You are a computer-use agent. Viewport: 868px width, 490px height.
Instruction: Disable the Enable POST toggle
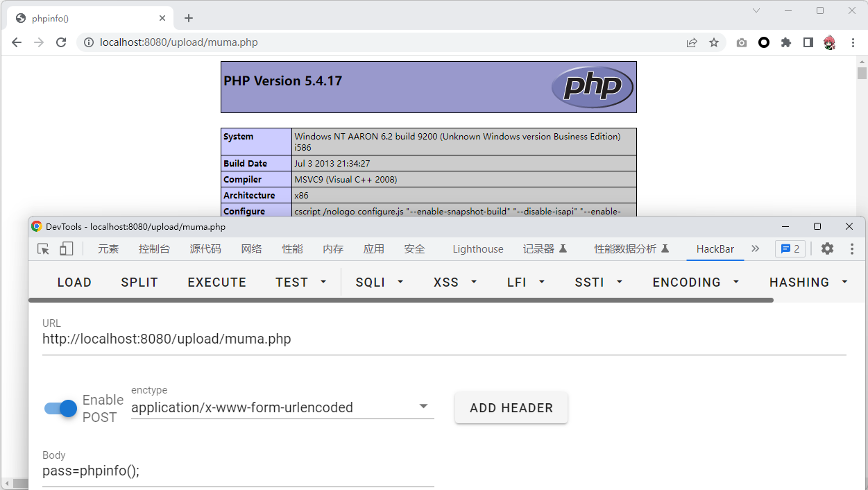(61, 408)
